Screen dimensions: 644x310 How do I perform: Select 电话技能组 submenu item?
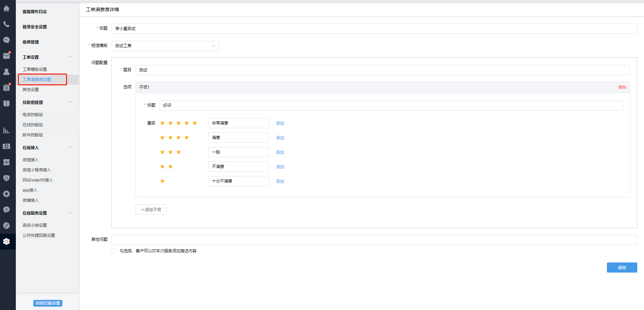coord(33,115)
